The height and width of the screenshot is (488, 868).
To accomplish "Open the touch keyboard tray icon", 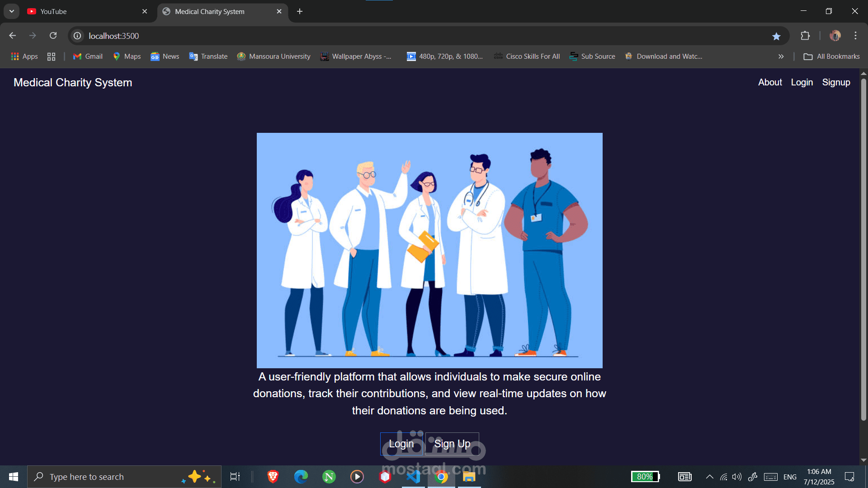I will [x=770, y=477].
